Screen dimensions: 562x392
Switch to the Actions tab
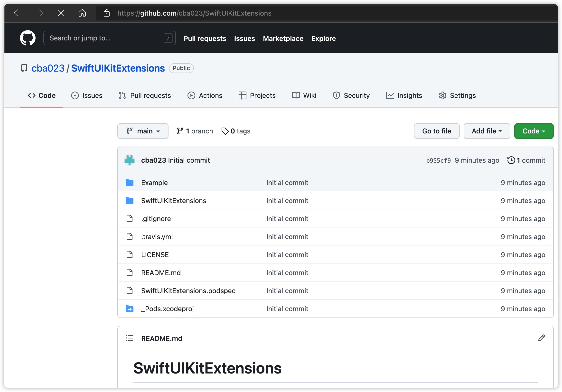[205, 95]
